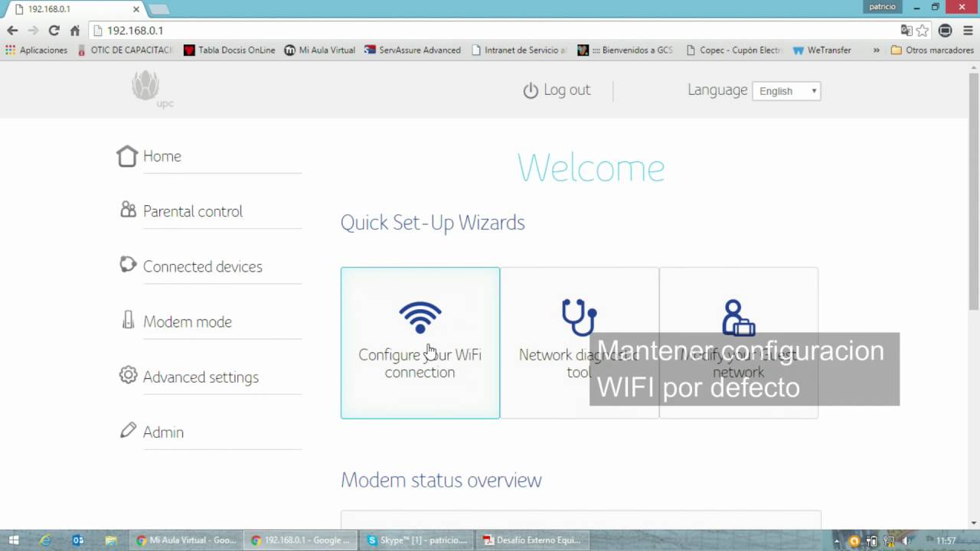Open the Chrome hamburger menu
Screen dimensions: 980x551
point(967,31)
